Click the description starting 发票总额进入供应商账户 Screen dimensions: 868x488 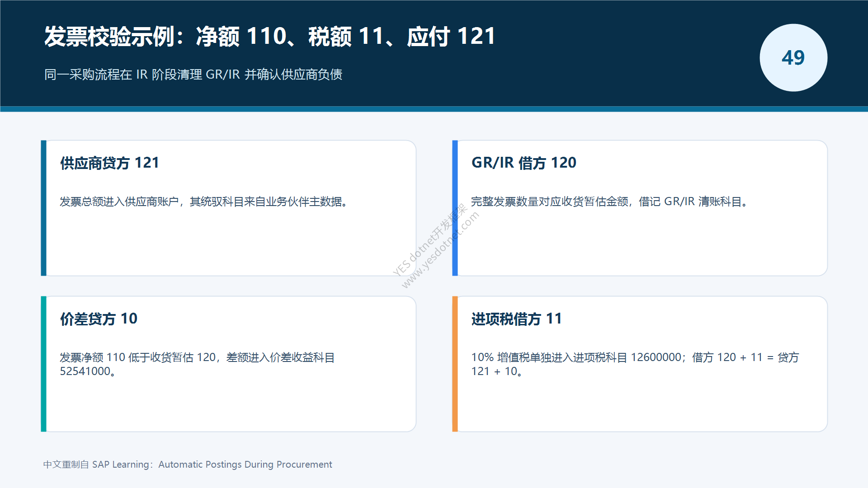(x=204, y=202)
